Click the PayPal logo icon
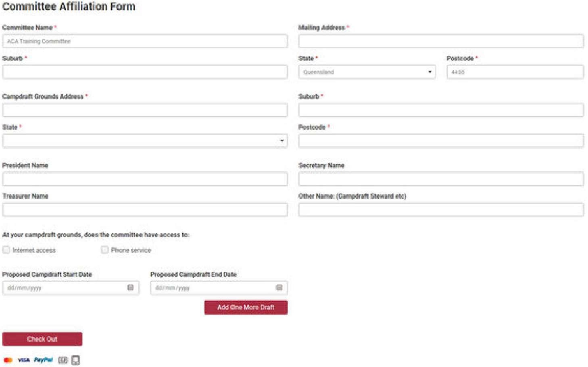The width and height of the screenshot is (588, 367). (x=43, y=360)
